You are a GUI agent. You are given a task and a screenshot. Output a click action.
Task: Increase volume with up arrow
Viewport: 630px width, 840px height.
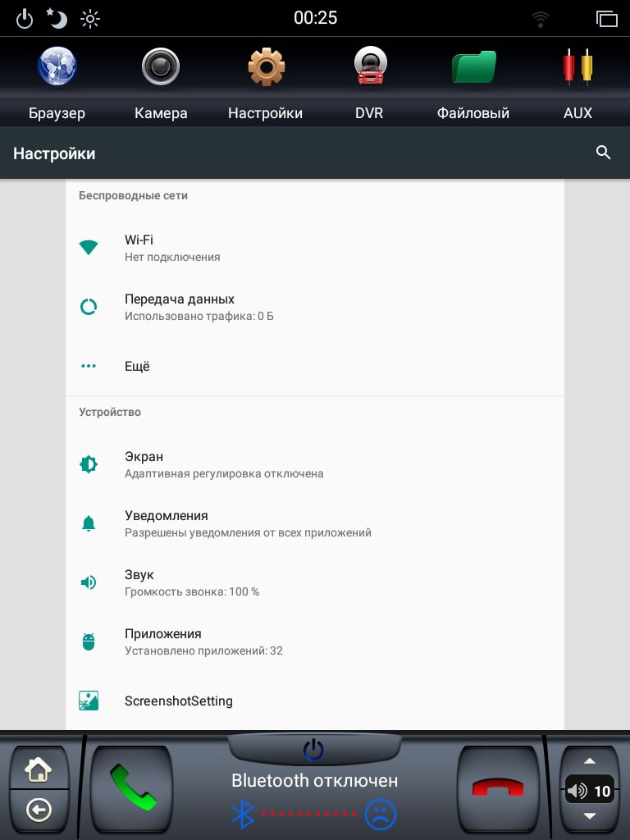tap(589, 760)
